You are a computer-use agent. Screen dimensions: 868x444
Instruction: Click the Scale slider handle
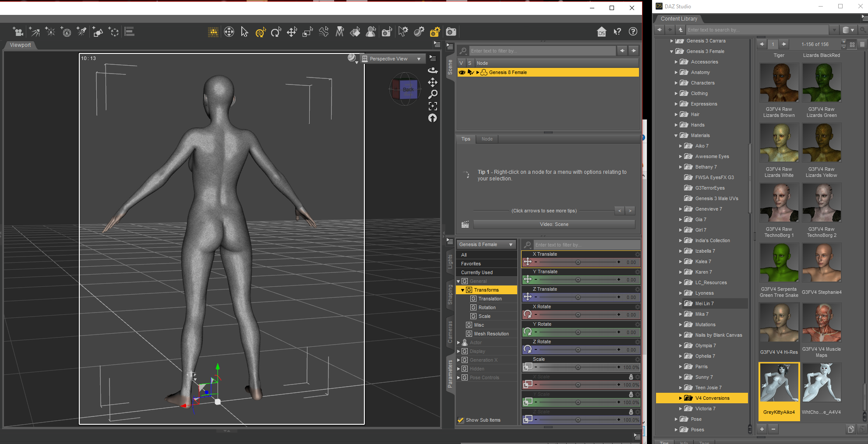coord(578,367)
